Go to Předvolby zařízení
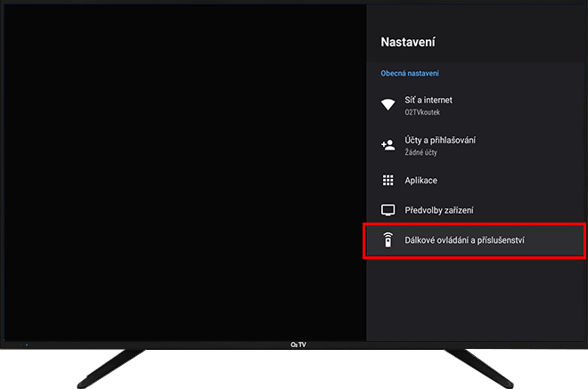Image resolution: width=588 pixels, height=389 pixels. pos(438,210)
